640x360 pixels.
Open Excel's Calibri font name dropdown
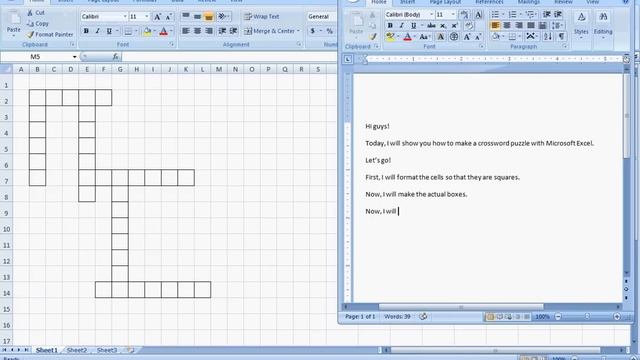[125, 17]
